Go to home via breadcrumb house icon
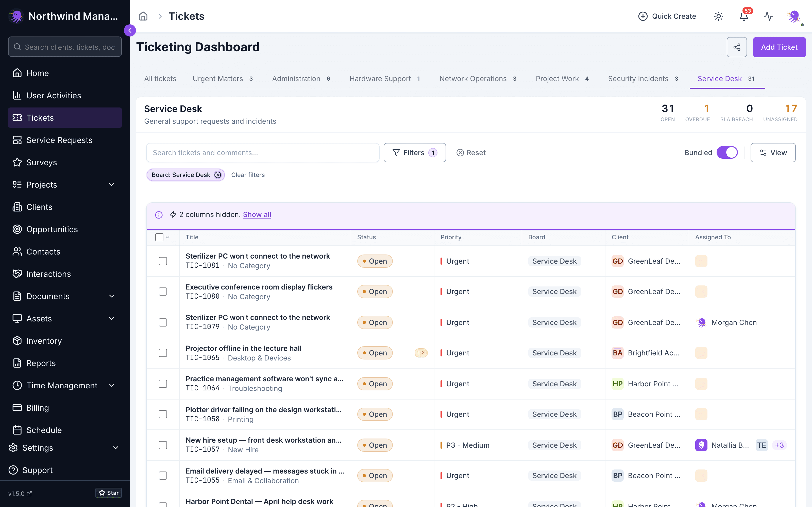812x507 pixels. [x=143, y=16]
